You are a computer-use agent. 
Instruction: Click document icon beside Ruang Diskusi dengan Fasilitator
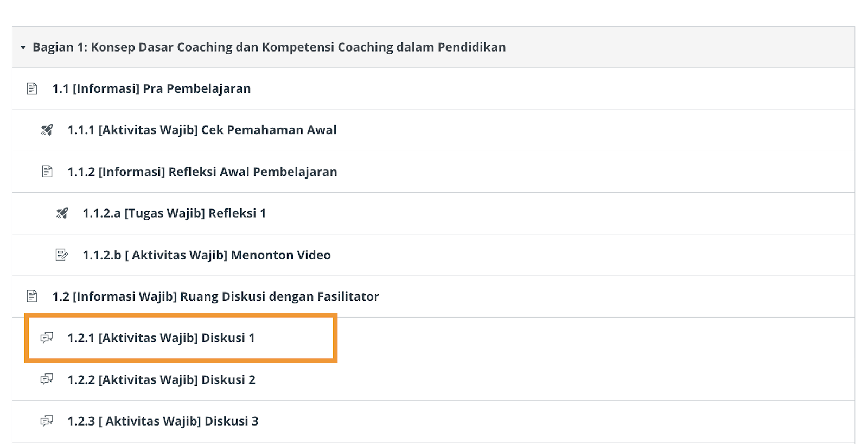click(x=32, y=296)
